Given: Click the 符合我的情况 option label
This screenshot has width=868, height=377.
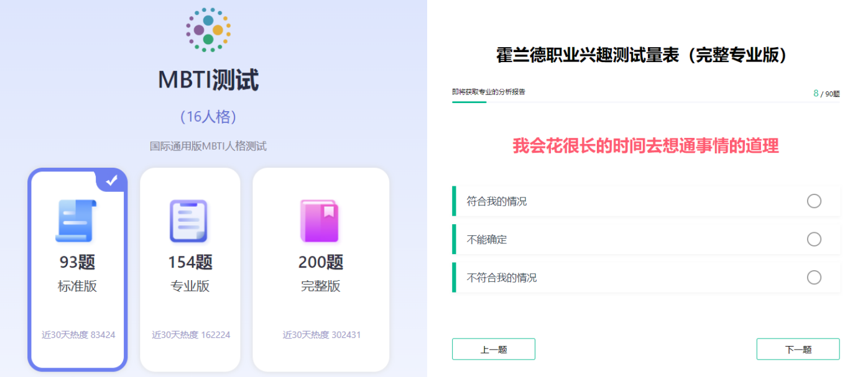Looking at the screenshot, I should coord(497,202).
